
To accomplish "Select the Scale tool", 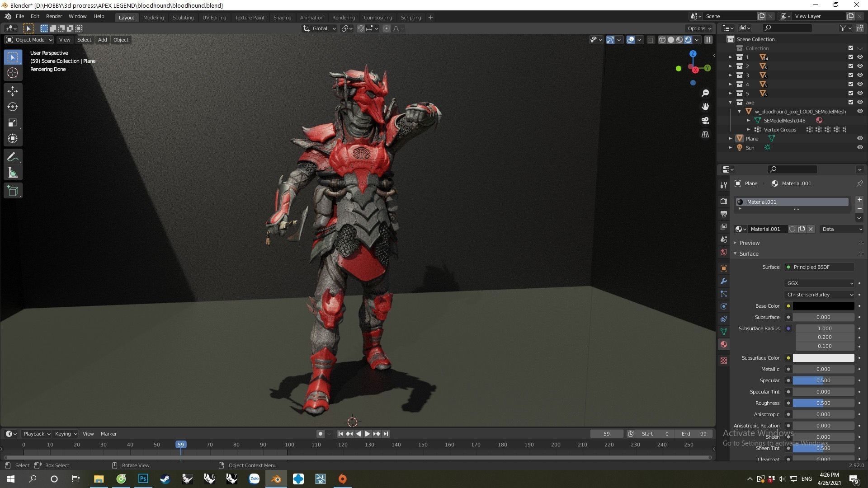I will point(13,122).
